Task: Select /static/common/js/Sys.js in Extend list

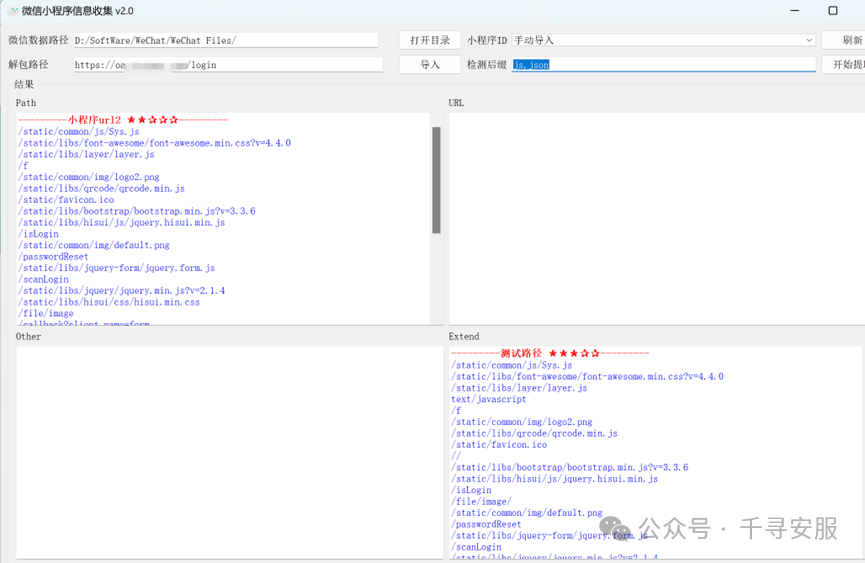Action: [511, 365]
